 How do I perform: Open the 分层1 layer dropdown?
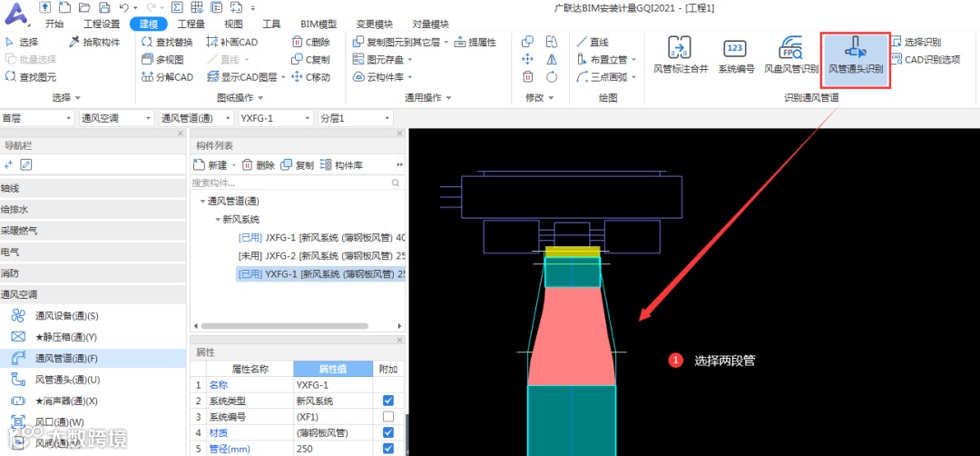[x=355, y=117]
